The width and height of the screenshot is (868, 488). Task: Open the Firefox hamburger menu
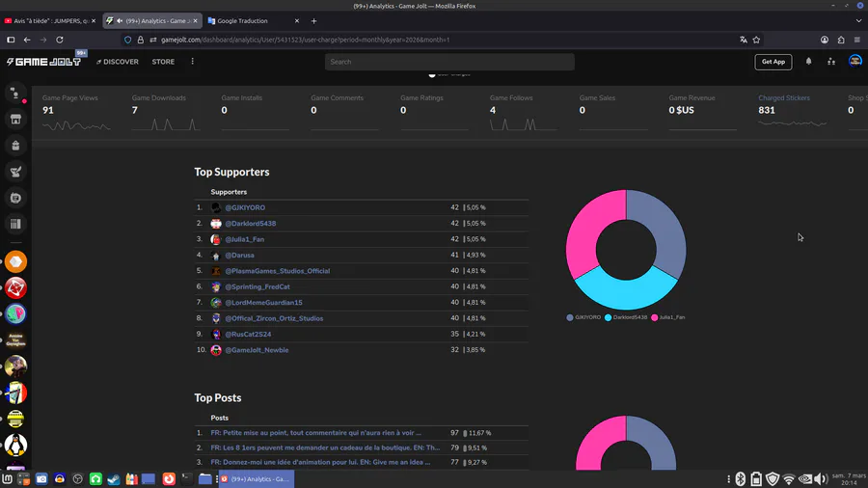[857, 40]
